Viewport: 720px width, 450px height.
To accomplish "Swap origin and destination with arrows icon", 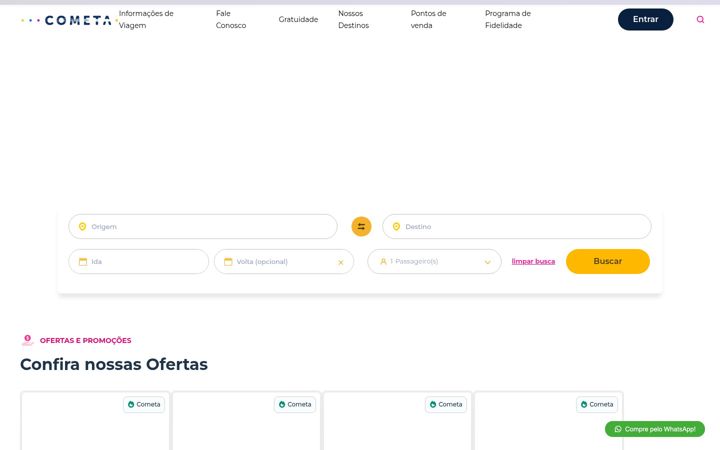I will (x=361, y=226).
